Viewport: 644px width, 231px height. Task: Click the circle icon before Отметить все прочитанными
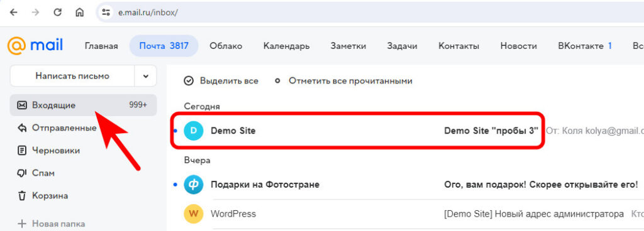point(277,81)
